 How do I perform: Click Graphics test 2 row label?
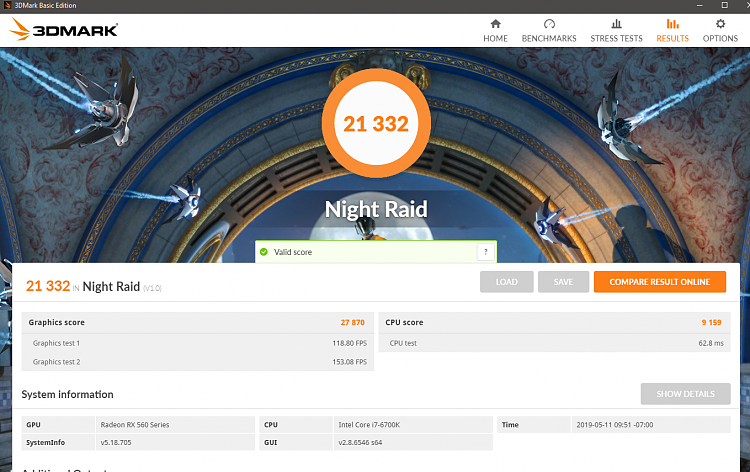click(56, 362)
